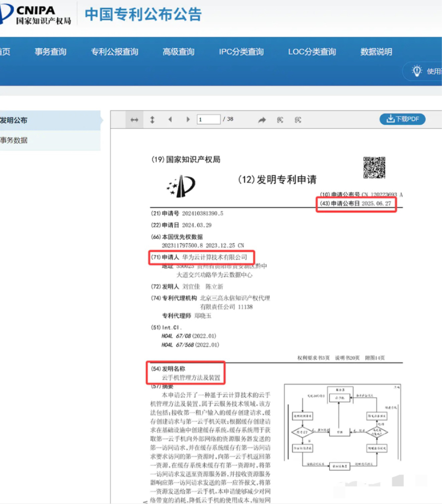Click the 中国专利公布公告 site title
Screen dimensions: 442x504
[x=143, y=14]
